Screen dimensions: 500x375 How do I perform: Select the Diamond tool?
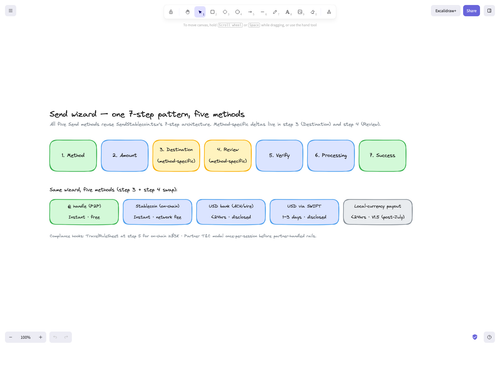[x=225, y=12]
